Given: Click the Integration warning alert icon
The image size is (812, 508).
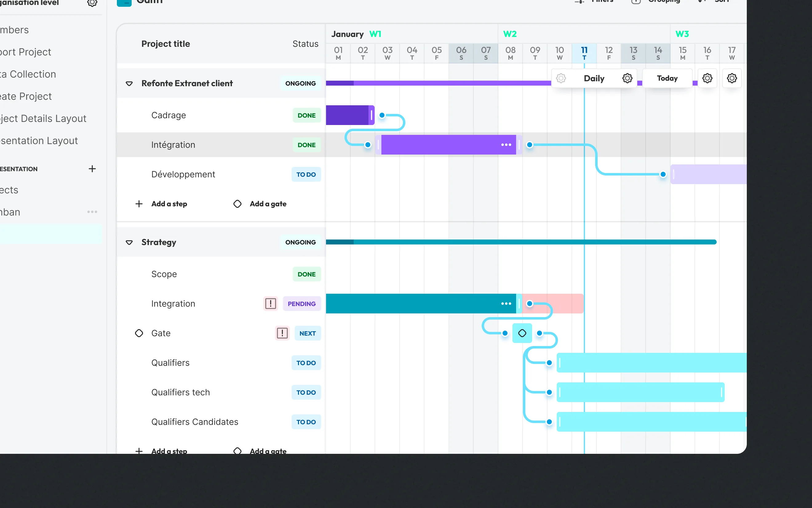Looking at the screenshot, I should click(270, 304).
